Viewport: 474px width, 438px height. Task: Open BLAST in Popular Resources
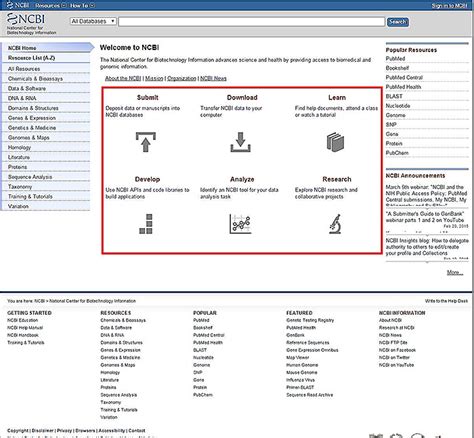click(394, 96)
